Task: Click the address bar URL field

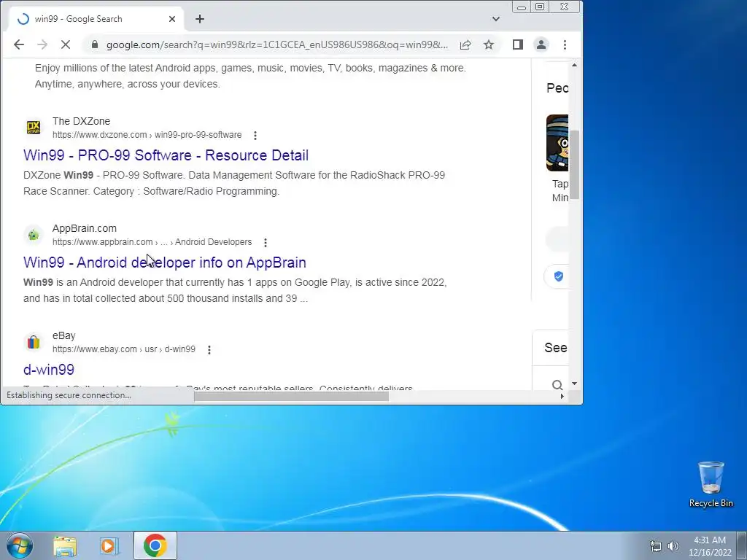Action: 276,44
